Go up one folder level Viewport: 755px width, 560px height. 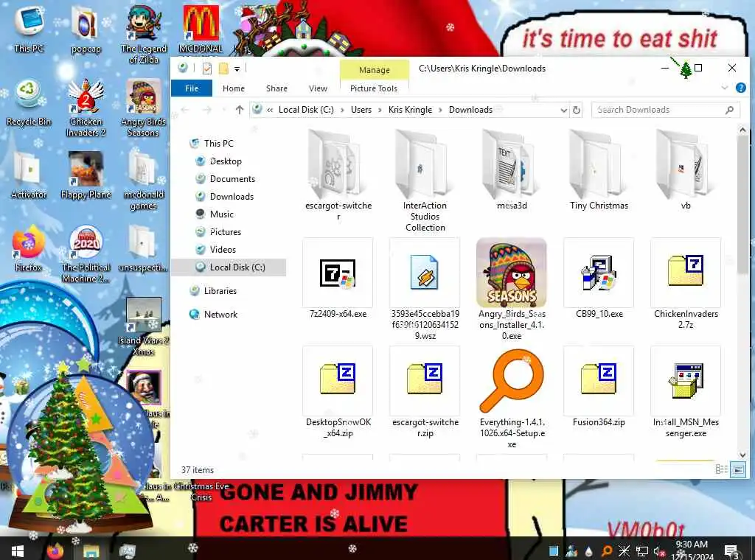[x=240, y=110]
